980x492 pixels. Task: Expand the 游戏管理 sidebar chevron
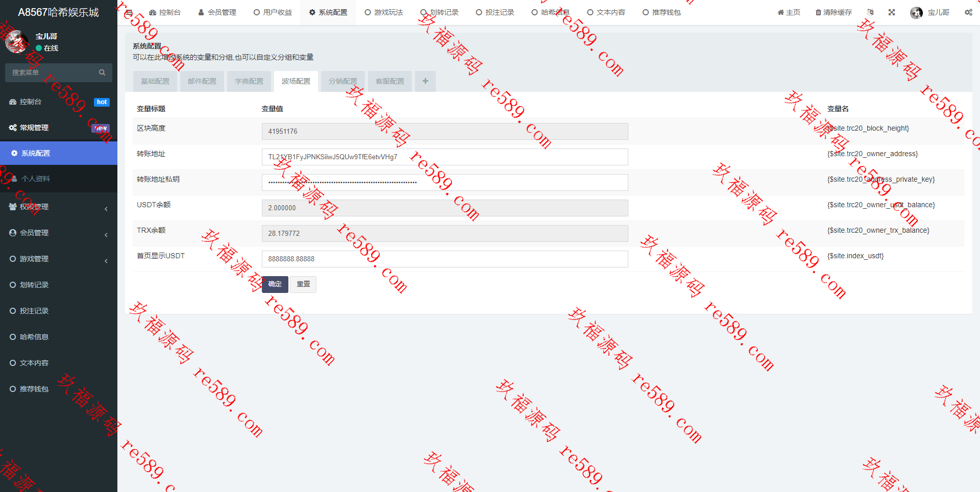click(x=106, y=261)
